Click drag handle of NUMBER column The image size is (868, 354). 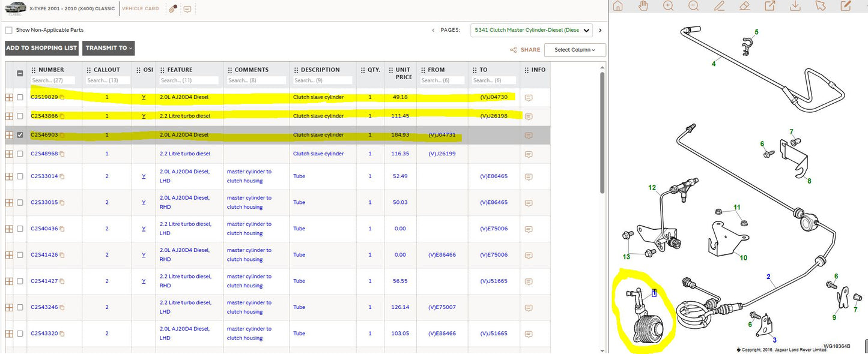coord(34,70)
